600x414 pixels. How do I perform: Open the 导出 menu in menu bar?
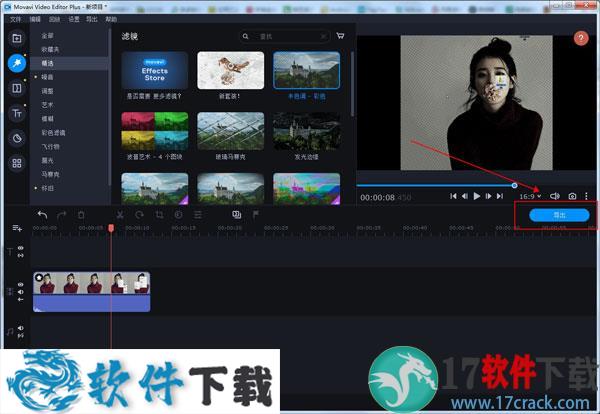(92, 19)
